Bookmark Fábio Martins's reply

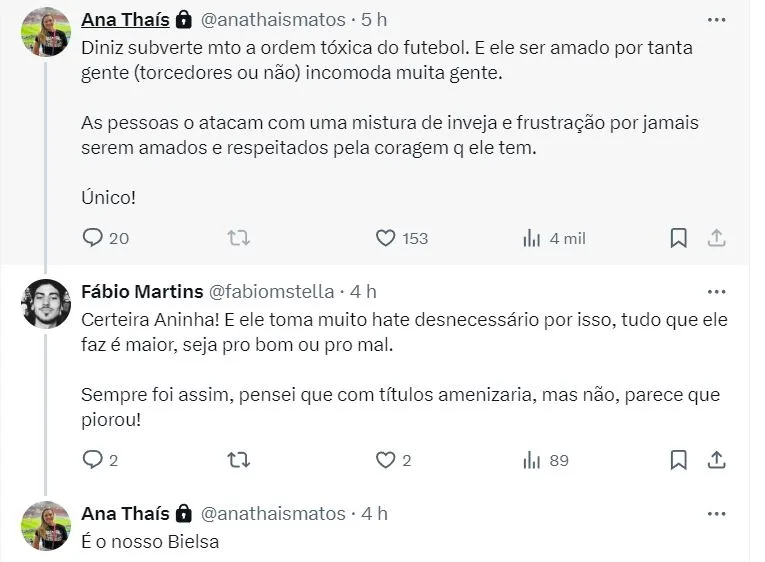coord(678,460)
